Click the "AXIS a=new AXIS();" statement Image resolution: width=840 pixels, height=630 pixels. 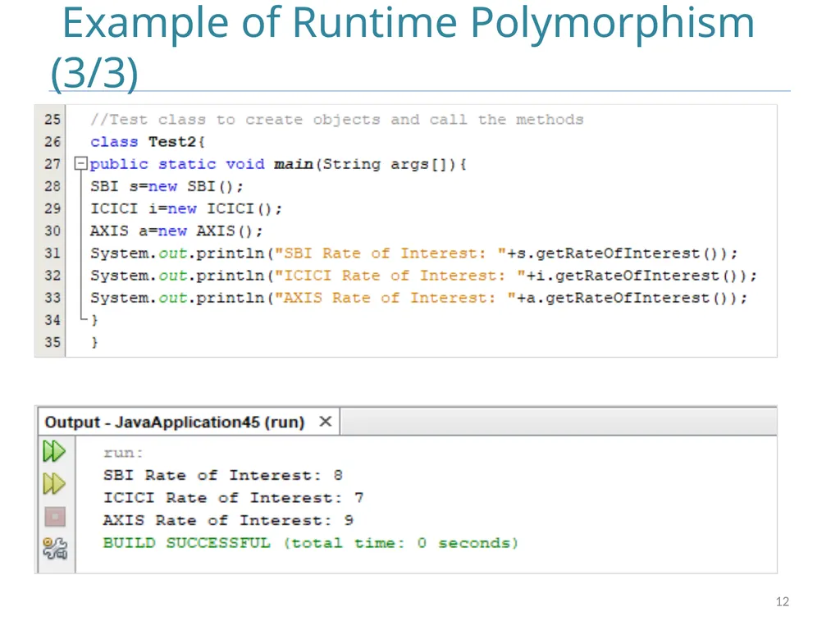(176, 231)
